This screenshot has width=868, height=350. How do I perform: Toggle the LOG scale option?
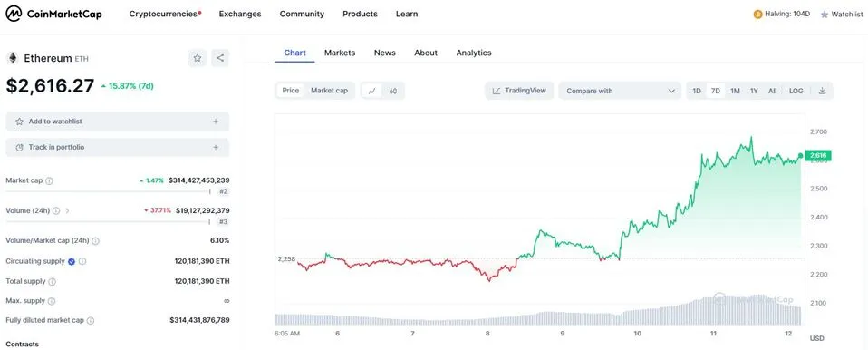[x=796, y=91]
